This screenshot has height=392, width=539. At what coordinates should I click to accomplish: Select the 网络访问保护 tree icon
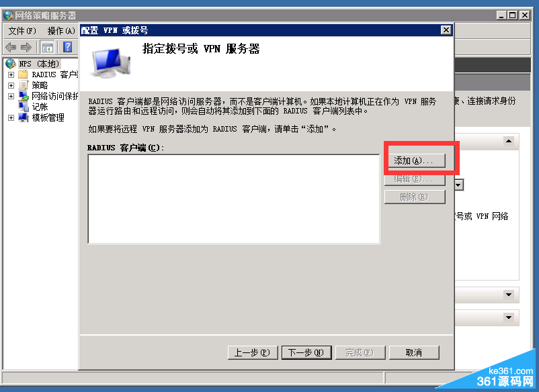24,96
